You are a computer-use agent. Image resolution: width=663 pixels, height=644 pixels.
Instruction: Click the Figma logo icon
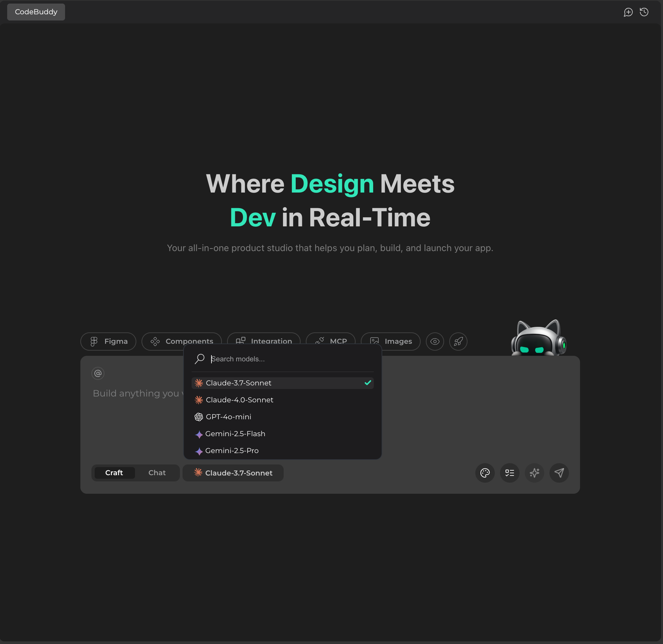click(x=94, y=341)
